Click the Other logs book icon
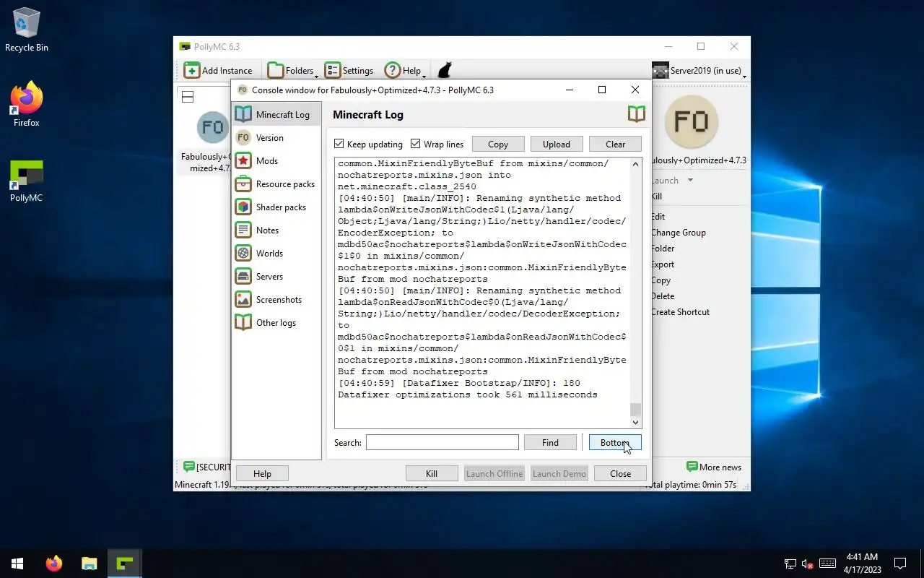Screen dimensions: 924x578 [x=243, y=322]
